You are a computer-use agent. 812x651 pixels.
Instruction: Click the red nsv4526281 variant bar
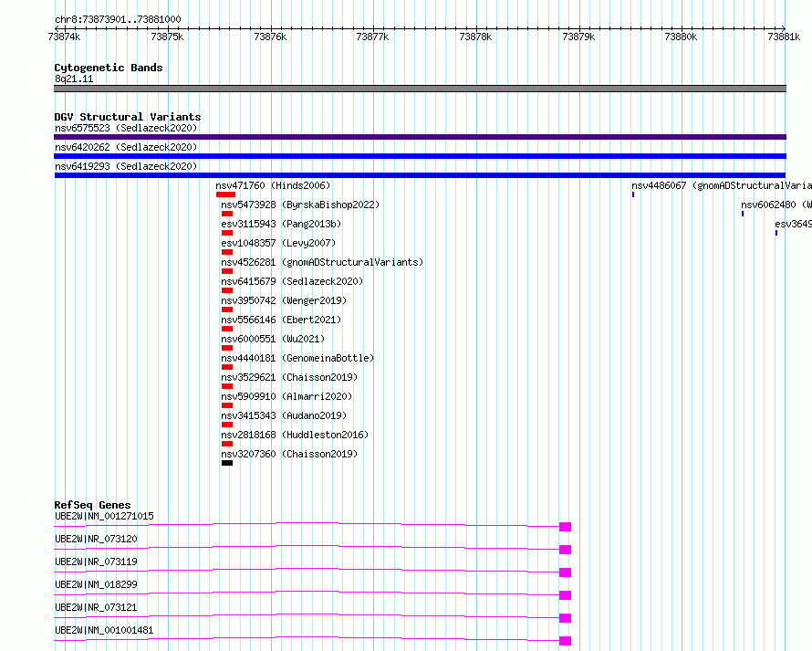(227, 271)
